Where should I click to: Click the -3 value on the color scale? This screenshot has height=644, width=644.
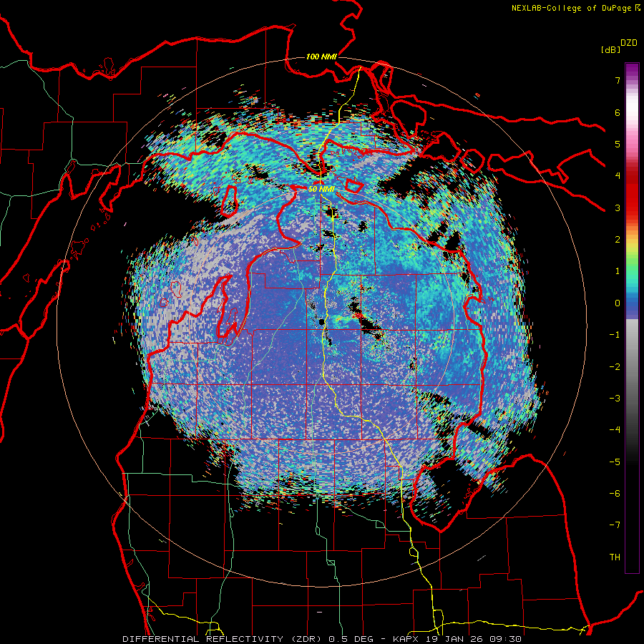(615, 399)
